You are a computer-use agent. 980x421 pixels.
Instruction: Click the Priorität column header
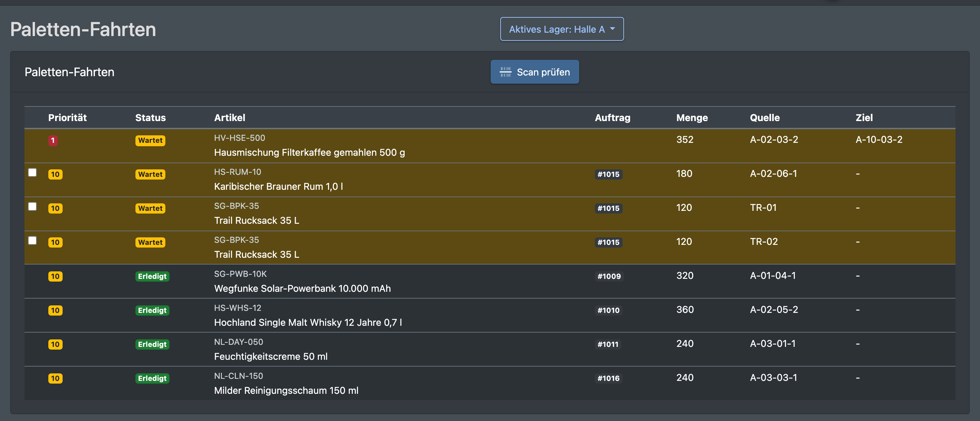point(67,118)
